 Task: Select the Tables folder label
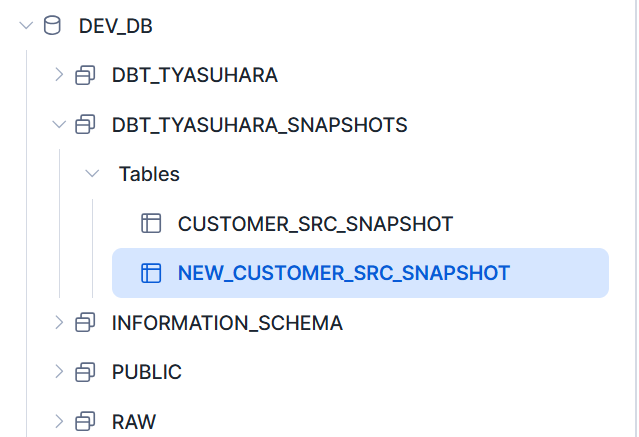(149, 174)
